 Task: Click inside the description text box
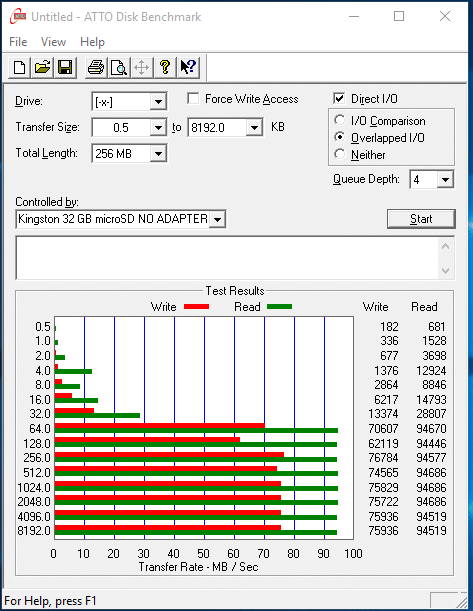point(227,258)
